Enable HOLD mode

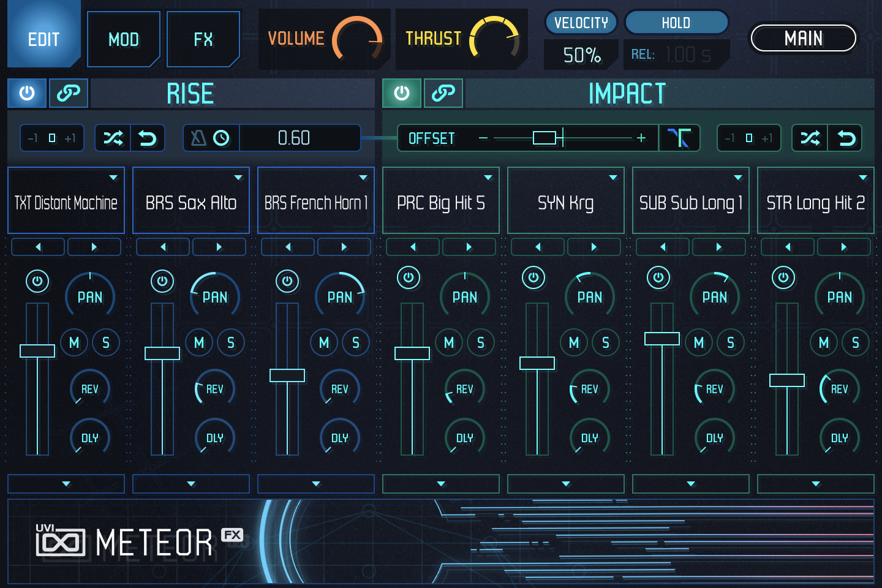[676, 22]
